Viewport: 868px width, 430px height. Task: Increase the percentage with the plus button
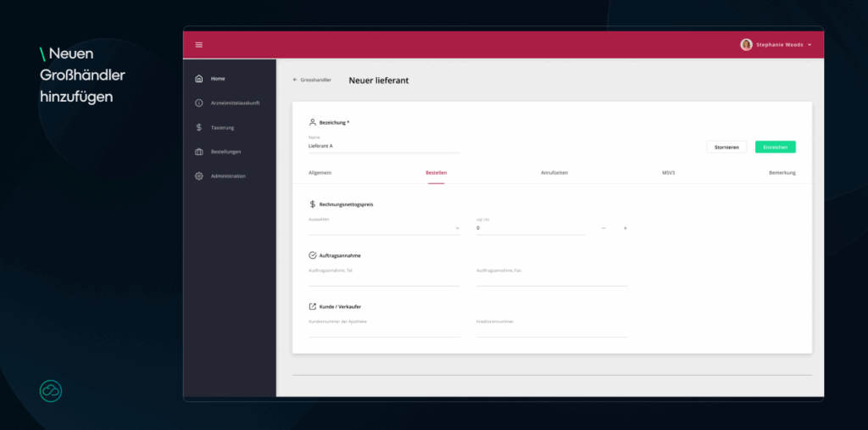[626, 228]
